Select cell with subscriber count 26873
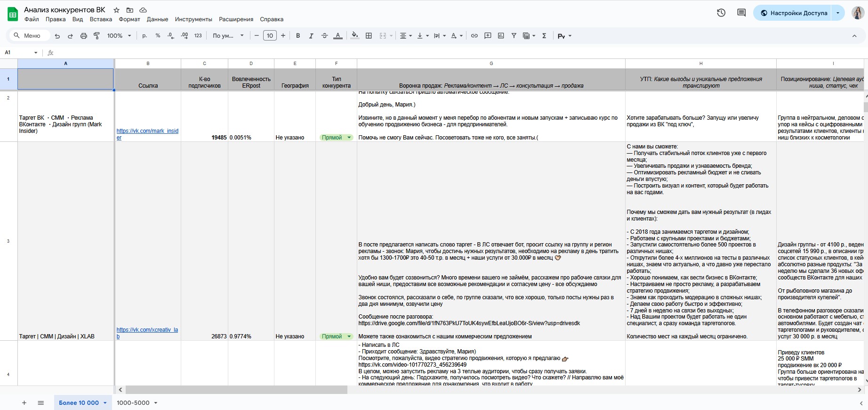The width and height of the screenshot is (868, 410). click(204, 241)
